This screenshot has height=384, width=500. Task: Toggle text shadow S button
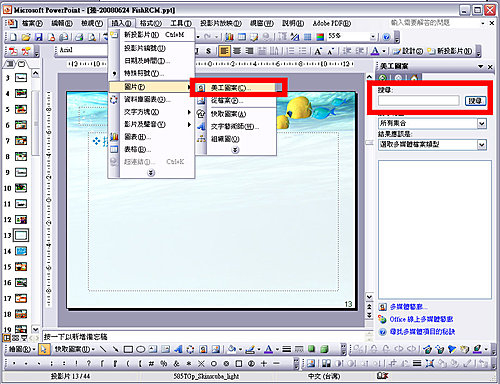(x=209, y=51)
